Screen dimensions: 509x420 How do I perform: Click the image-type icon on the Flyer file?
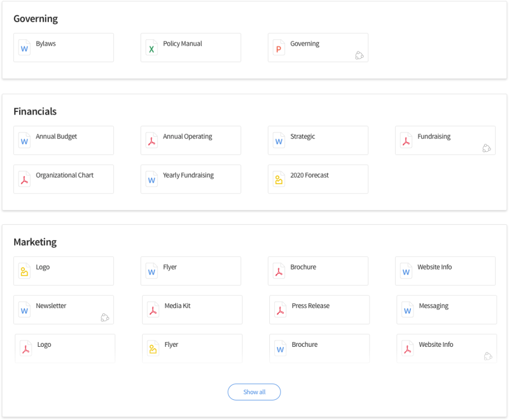[153, 349]
